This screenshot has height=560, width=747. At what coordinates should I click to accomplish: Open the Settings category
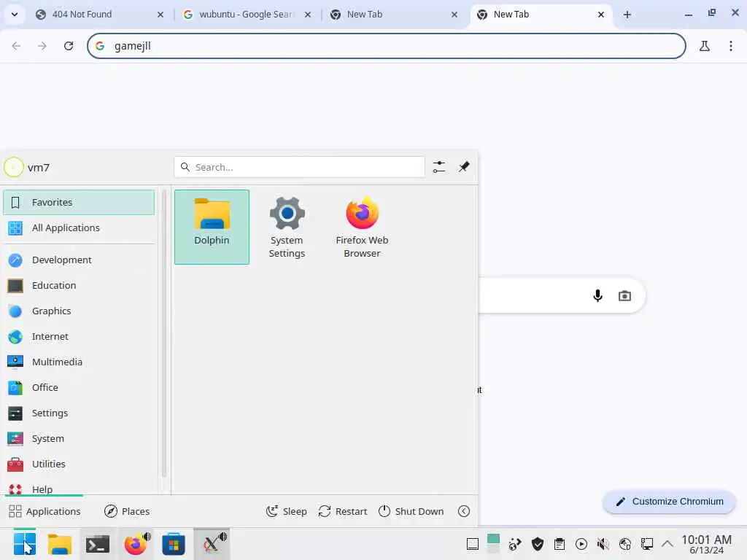coord(79,413)
